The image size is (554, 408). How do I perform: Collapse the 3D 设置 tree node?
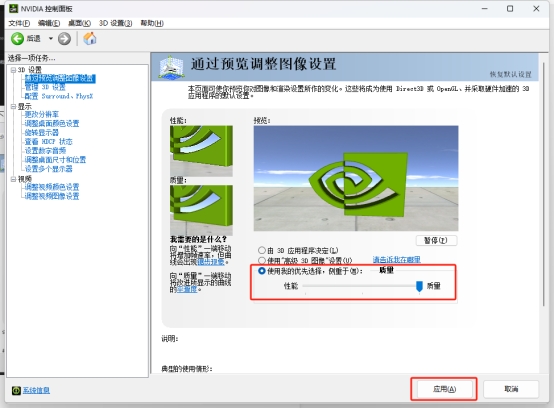click(x=13, y=70)
